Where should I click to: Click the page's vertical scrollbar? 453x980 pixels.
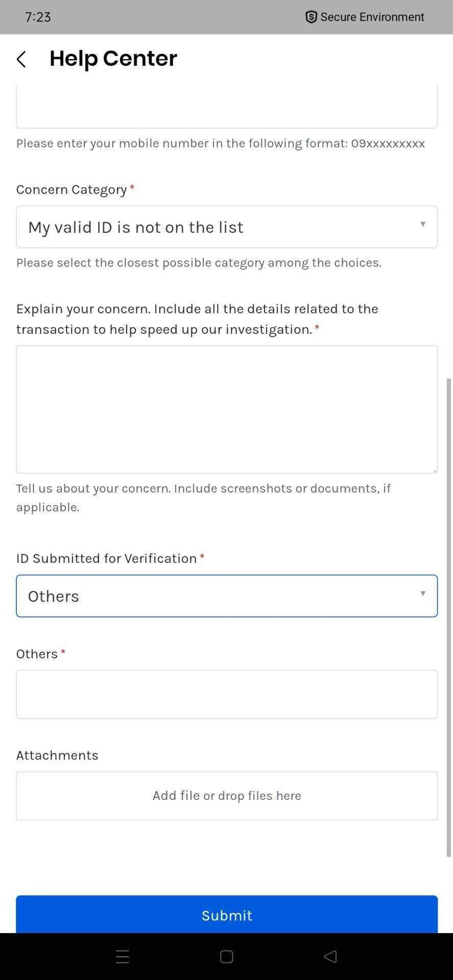tap(449, 618)
